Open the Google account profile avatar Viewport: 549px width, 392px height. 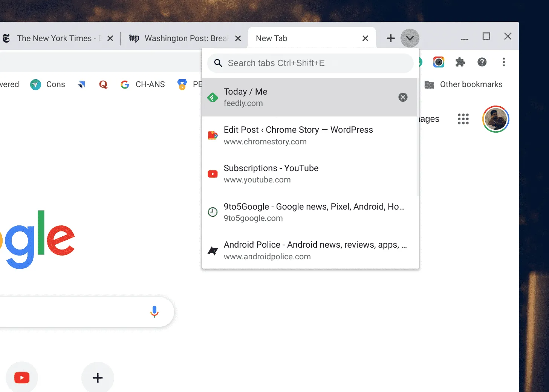pyautogui.click(x=495, y=119)
